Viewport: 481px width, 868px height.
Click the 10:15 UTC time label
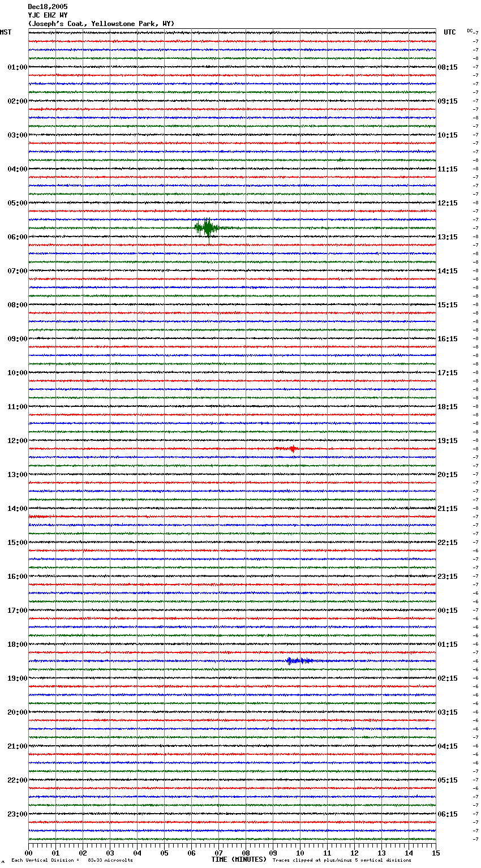pos(448,135)
